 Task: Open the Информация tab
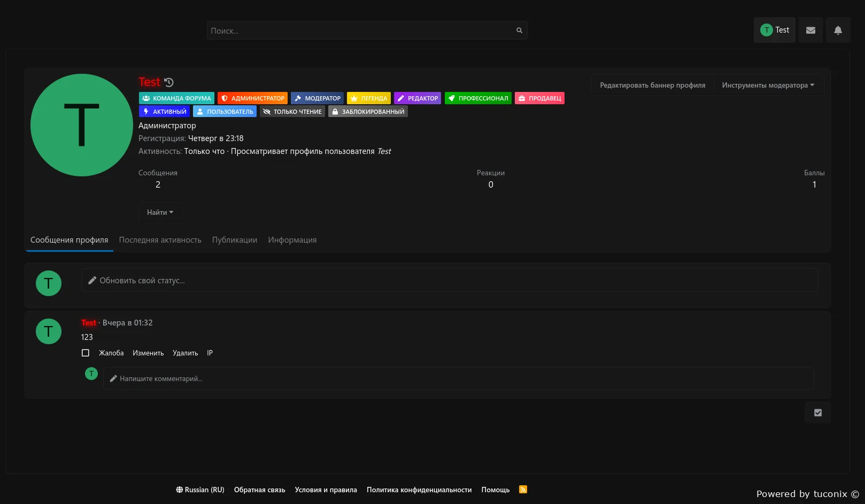point(292,240)
